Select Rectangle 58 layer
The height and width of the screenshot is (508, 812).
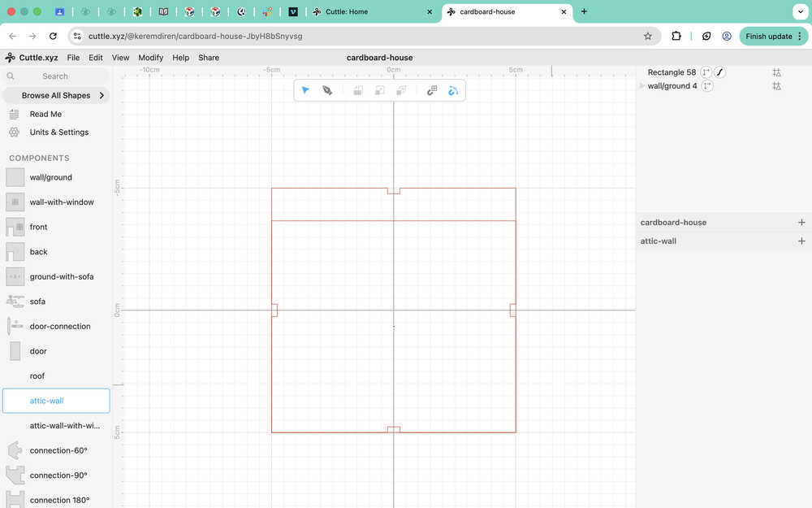(x=672, y=72)
